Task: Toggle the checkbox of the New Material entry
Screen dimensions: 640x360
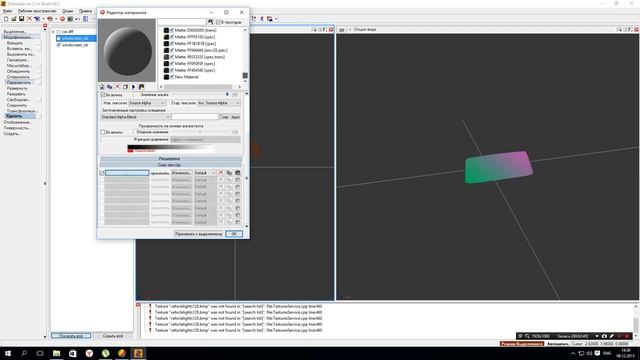Action: pos(172,77)
